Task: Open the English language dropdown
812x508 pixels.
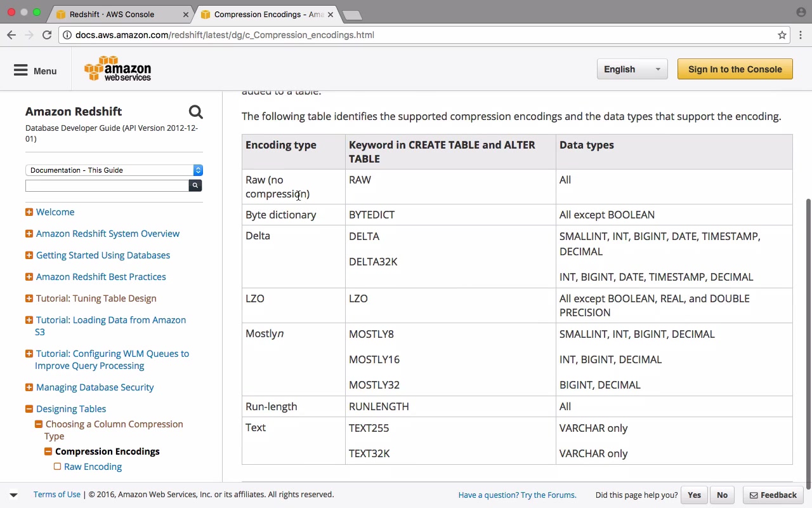Action: point(632,69)
